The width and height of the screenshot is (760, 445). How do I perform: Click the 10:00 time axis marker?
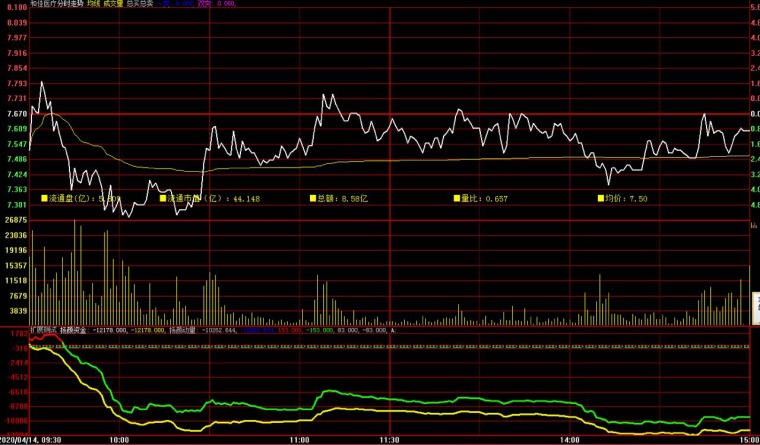pyautogui.click(x=118, y=439)
